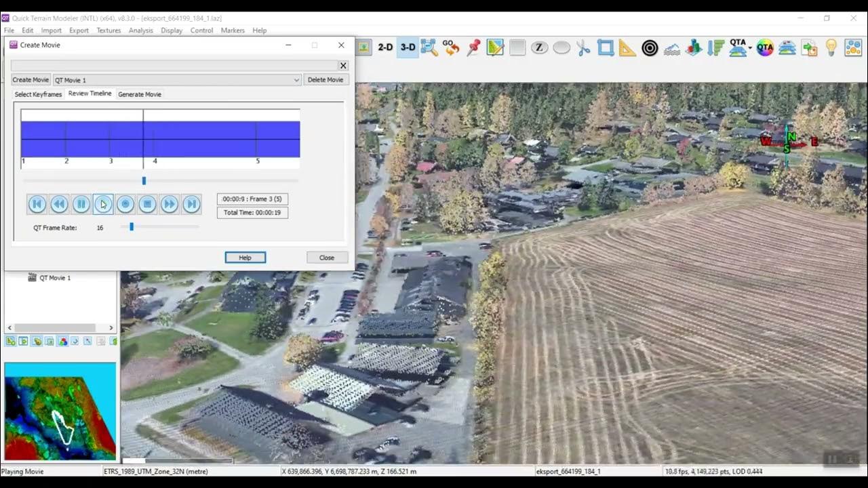
Task: Open the Control menu
Action: click(x=201, y=30)
